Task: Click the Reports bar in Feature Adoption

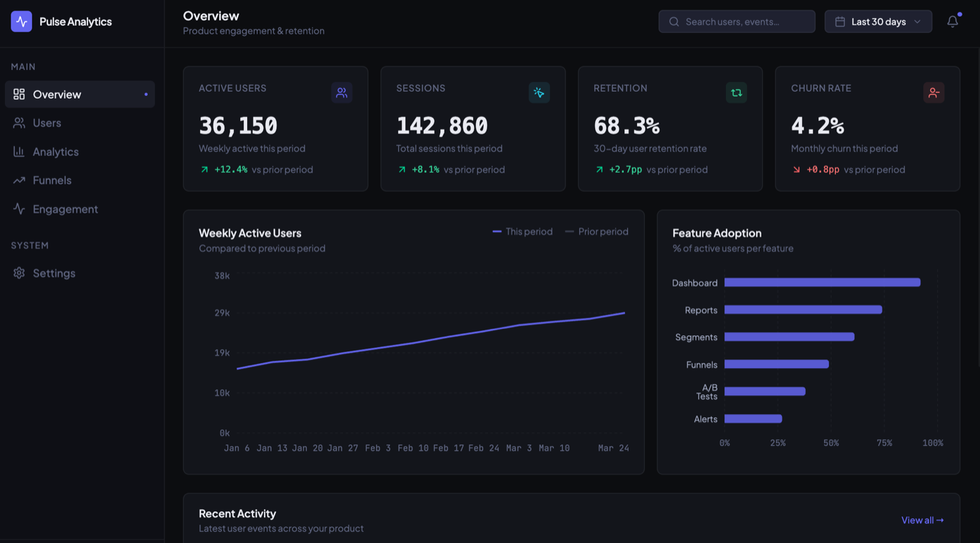Action: (803, 310)
